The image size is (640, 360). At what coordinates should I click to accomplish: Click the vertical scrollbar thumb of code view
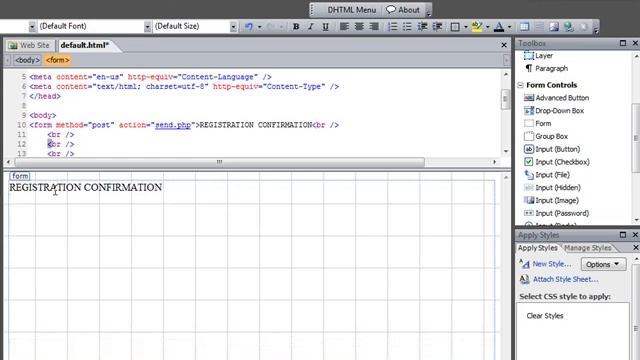point(506,99)
